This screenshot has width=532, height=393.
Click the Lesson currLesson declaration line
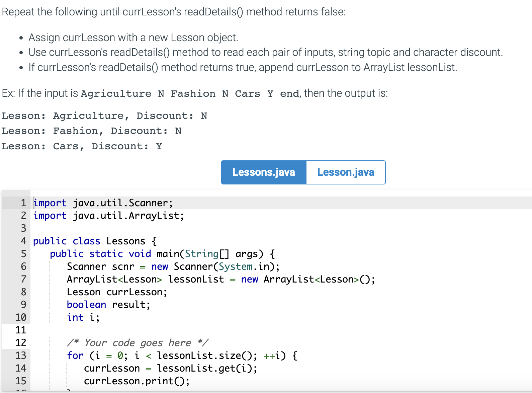click(x=116, y=292)
